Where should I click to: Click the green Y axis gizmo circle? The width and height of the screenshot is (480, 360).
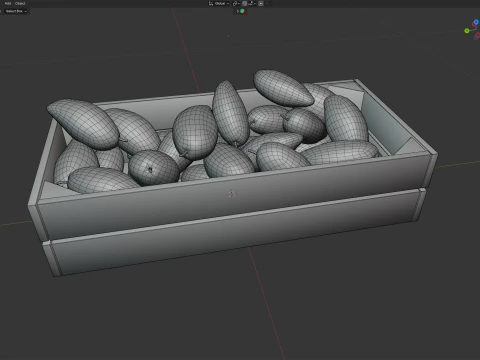click(467, 31)
